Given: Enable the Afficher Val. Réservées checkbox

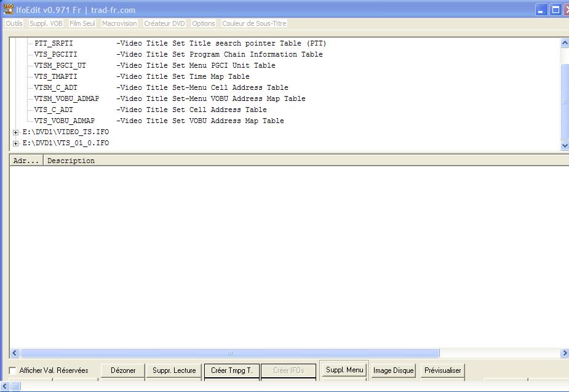Looking at the screenshot, I should click(x=13, y=370).
